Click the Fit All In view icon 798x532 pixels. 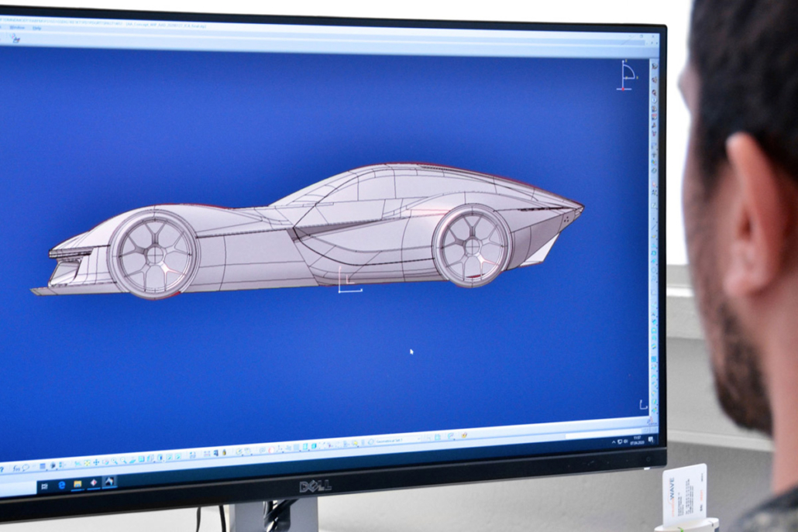coord(86,464)
